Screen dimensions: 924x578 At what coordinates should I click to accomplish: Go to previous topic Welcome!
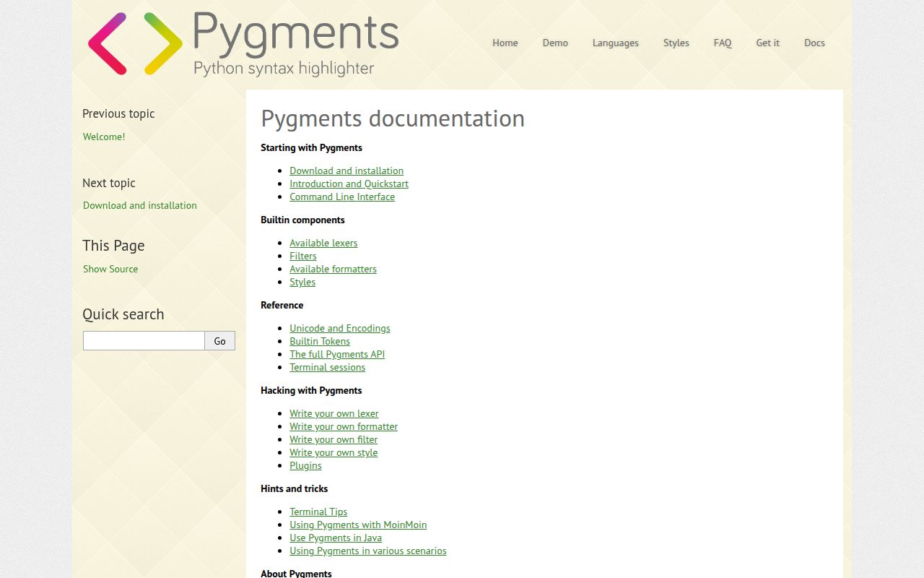[x=104, y=137]
